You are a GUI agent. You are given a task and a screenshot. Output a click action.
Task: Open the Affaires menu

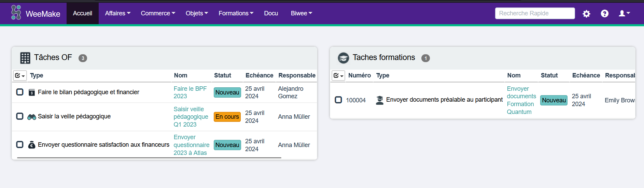click(x=117, y=13)
